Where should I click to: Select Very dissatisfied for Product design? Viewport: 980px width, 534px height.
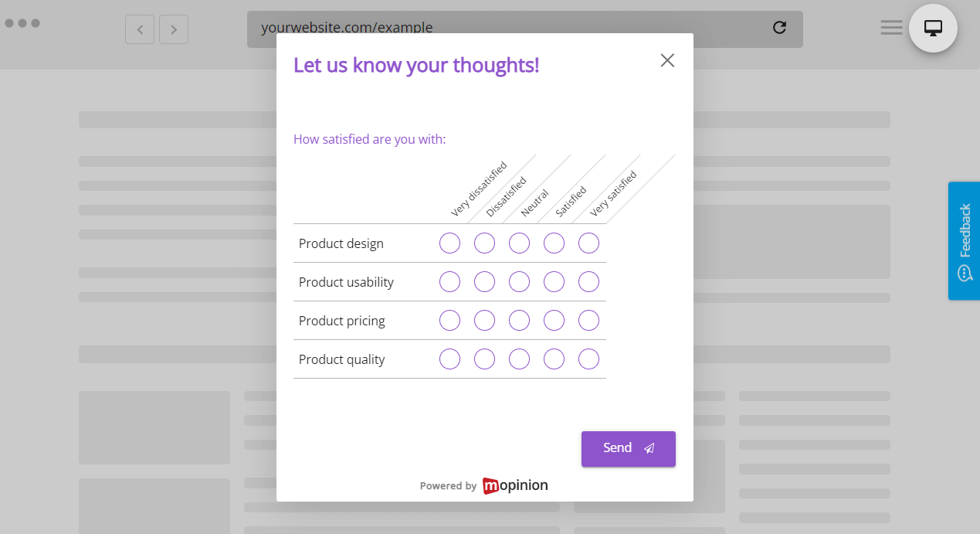click(x=449, y=243)
